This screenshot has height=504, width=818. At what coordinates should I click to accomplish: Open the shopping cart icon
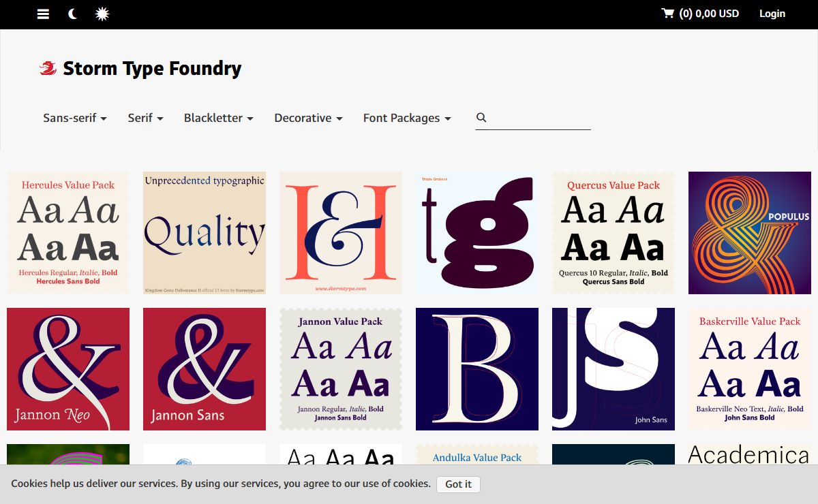(667, 14)
